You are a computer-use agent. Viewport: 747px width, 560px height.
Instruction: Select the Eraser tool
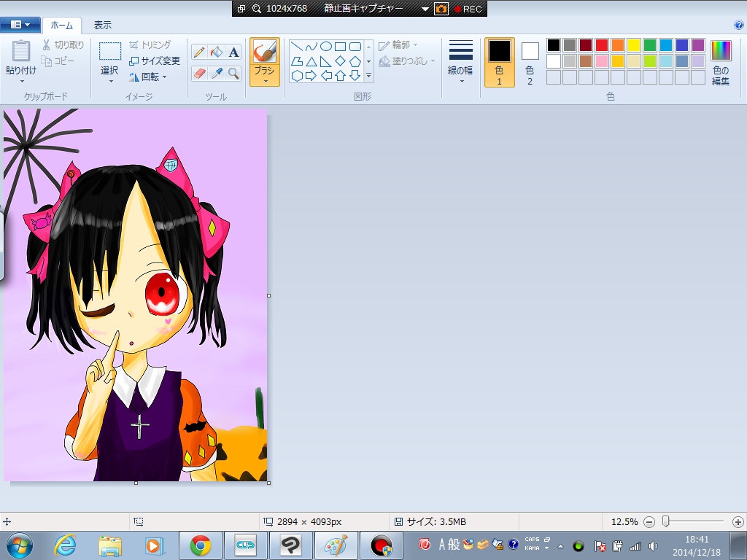point(199,73)
